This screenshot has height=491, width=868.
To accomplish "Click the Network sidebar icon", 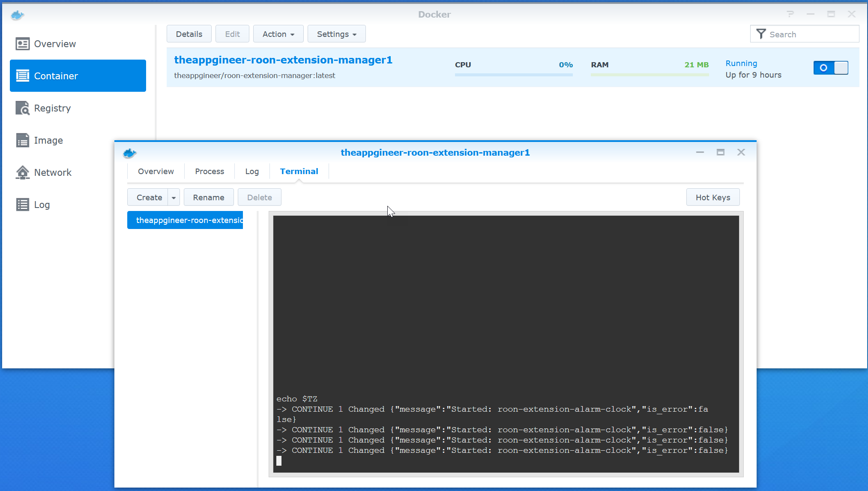I will [22, 172].
